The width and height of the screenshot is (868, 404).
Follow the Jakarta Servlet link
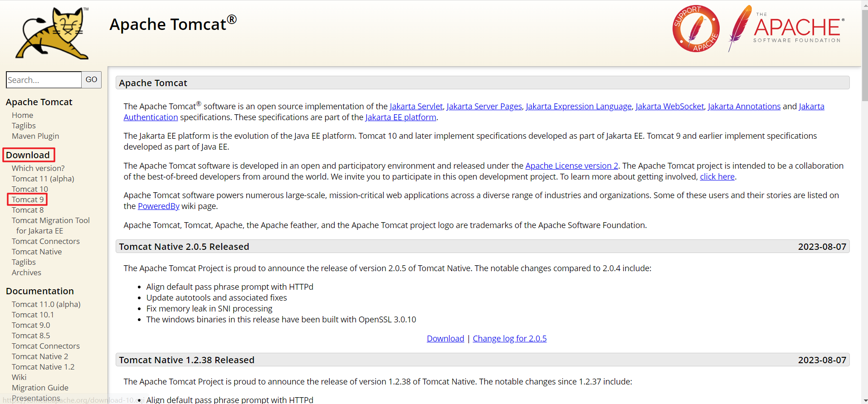point(416,106)
